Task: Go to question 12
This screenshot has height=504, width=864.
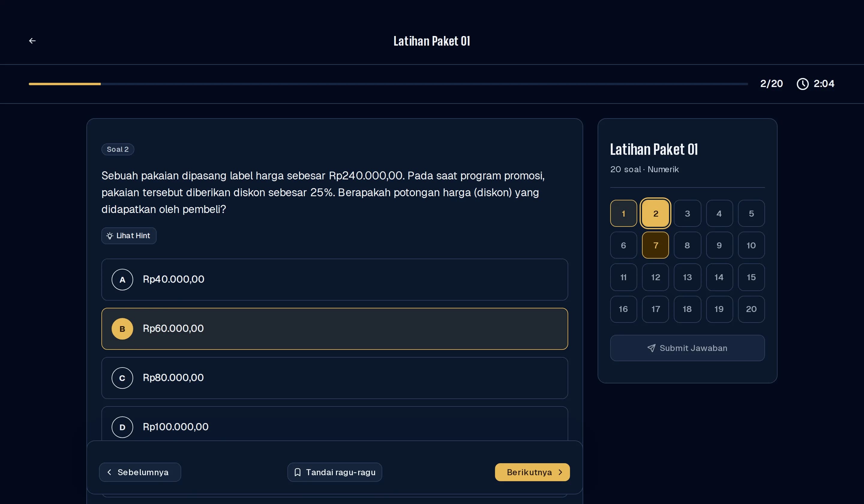Action: pyautogui.click(x=655, y=277)
